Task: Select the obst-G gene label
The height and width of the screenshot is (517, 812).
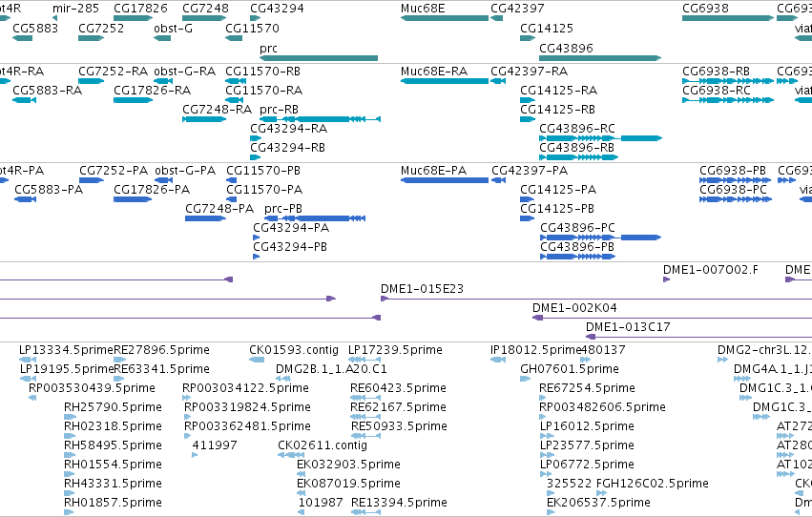Action: pos(173,28)
